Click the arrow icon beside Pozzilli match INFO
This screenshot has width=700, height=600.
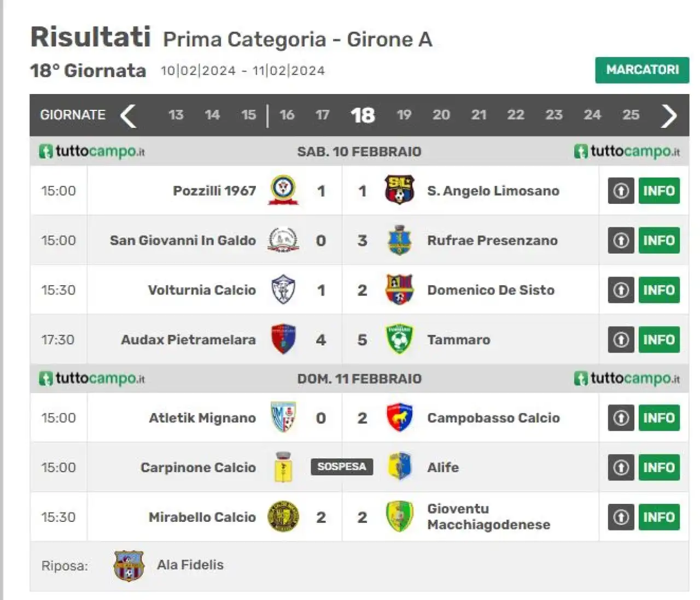tap(621, 191)
